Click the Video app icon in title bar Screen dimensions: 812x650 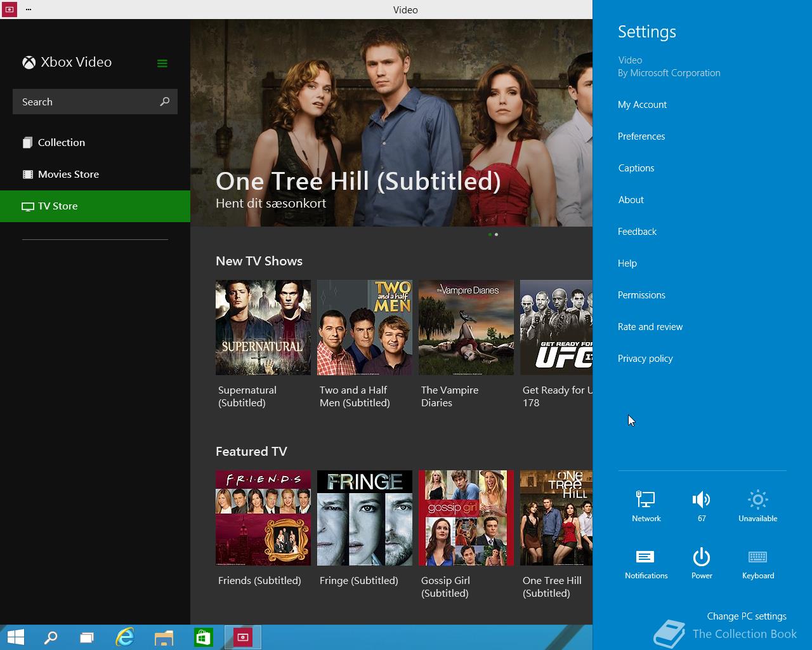click(x=9, y=10)
